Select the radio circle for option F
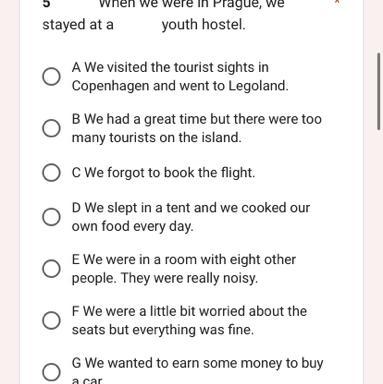383x384 pixels. [x=51, y=320]
